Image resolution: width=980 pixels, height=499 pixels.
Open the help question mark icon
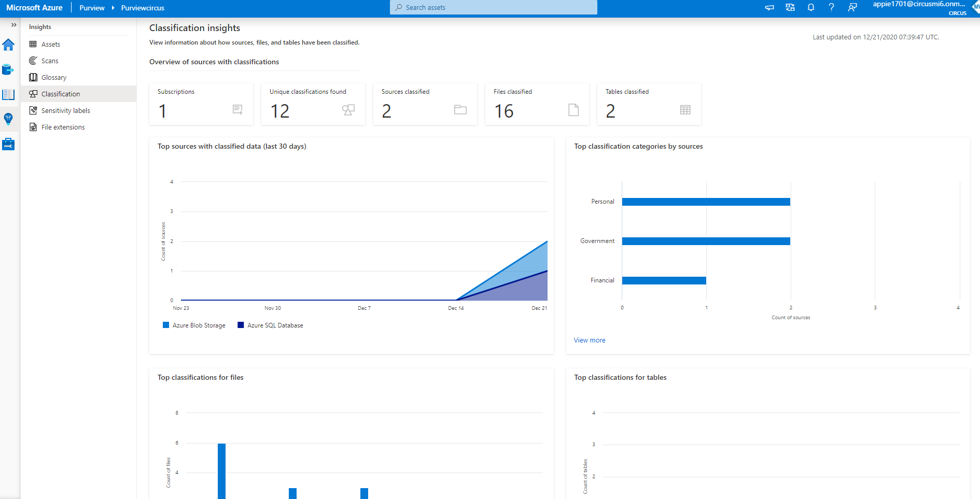831,7
